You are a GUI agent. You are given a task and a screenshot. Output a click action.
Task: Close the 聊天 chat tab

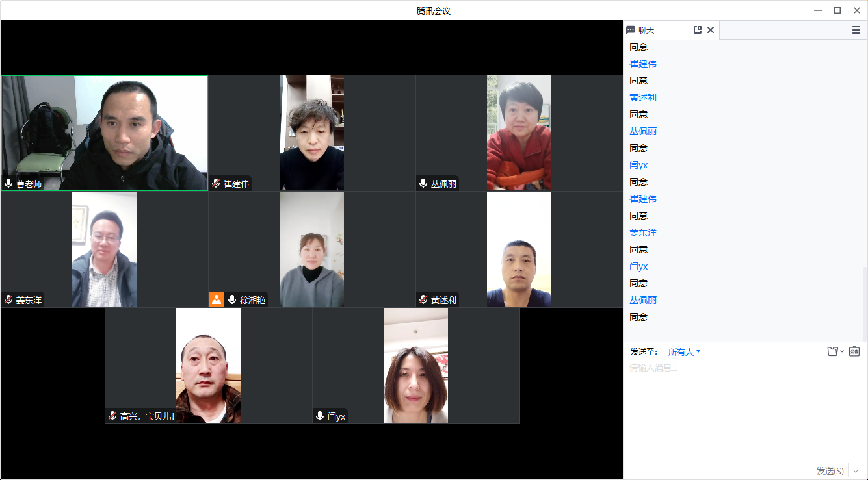pos(711,30)
